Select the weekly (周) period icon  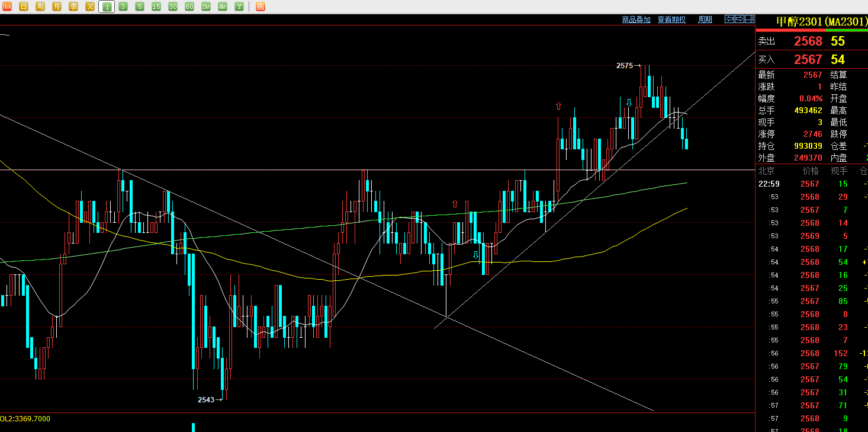[40, 7]
